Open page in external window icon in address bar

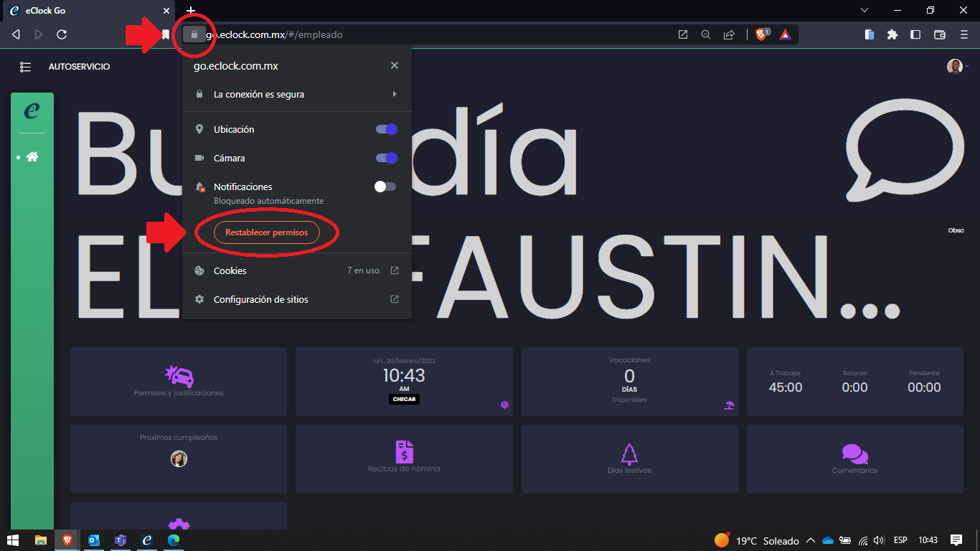682,34
